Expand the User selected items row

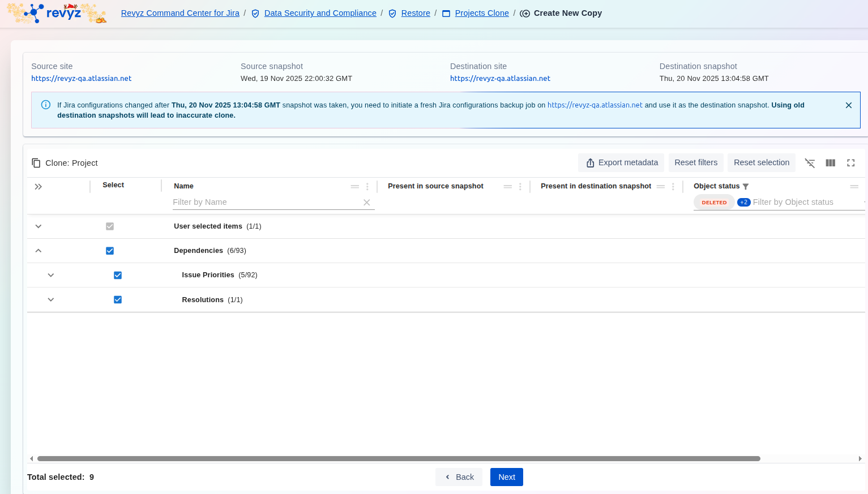point(39,226)
